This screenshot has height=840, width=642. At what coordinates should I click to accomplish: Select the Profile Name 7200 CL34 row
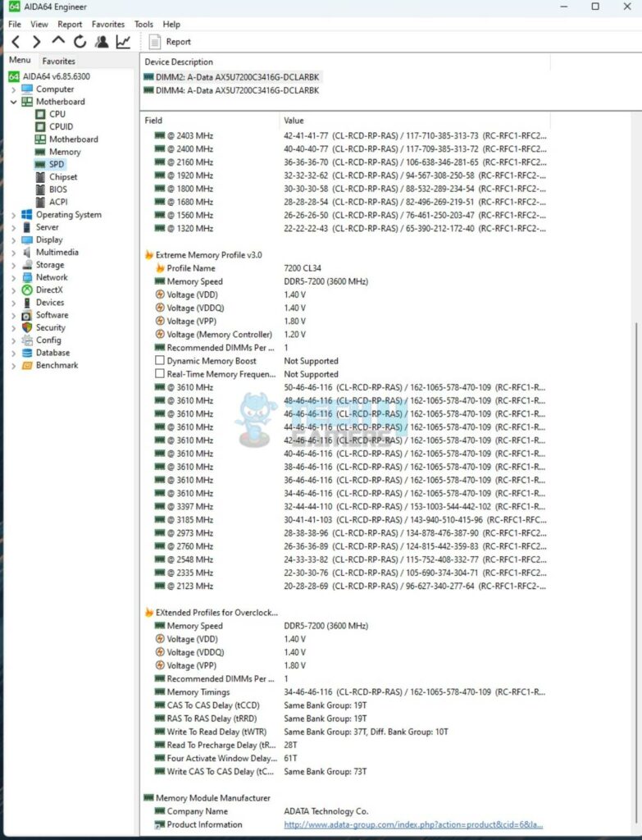[345, 268]
